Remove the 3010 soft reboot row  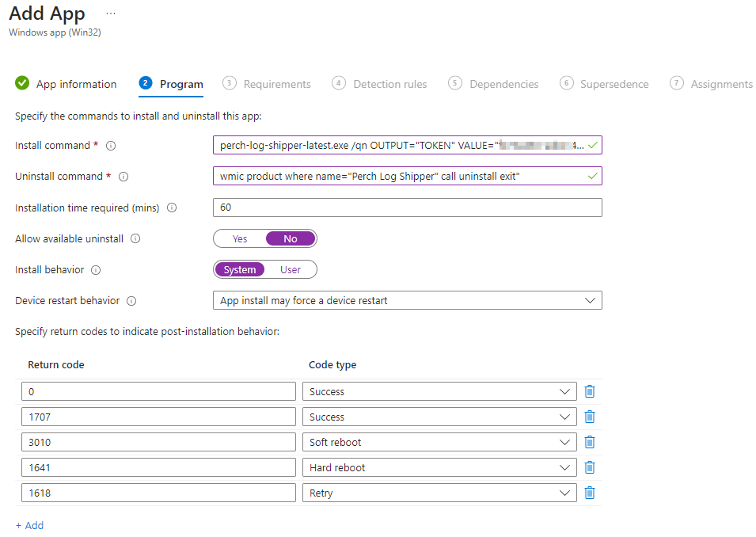tap(589, 442)
